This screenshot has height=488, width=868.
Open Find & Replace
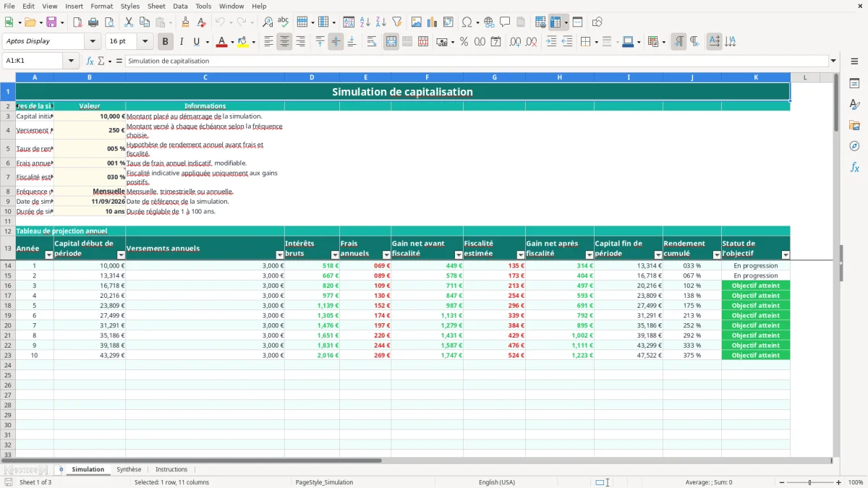point(268,22)
